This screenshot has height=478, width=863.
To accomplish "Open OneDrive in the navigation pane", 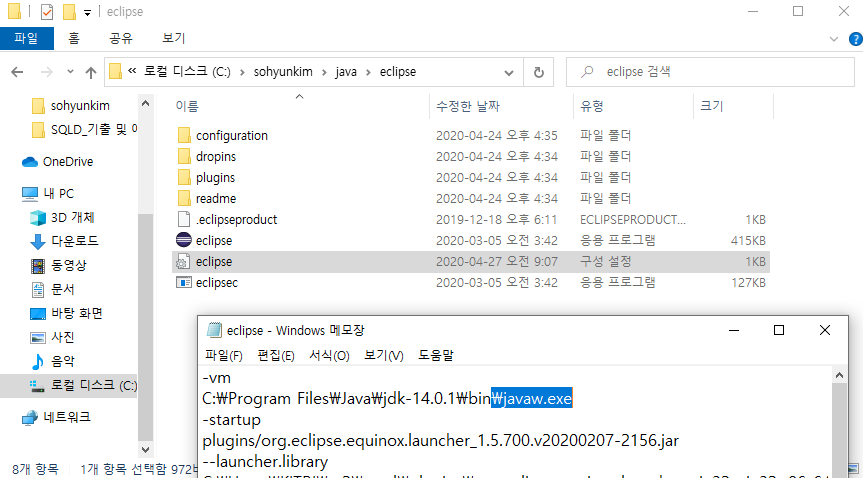I will click(x=57, y=162).
